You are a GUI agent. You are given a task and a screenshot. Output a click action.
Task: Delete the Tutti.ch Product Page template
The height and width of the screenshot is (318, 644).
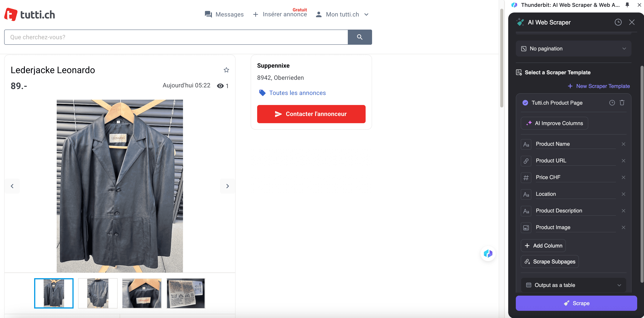622,103
